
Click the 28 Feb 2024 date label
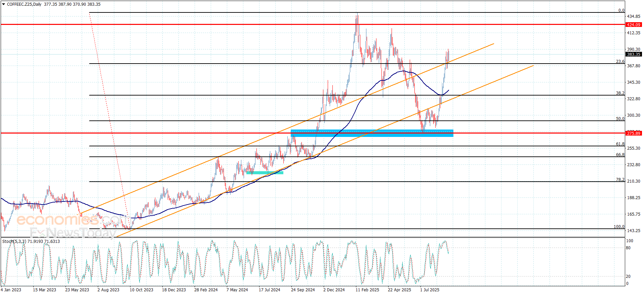206,290
